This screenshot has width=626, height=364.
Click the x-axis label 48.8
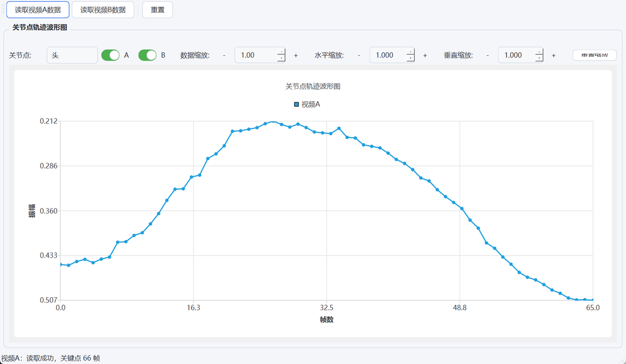tap(460, 308)
